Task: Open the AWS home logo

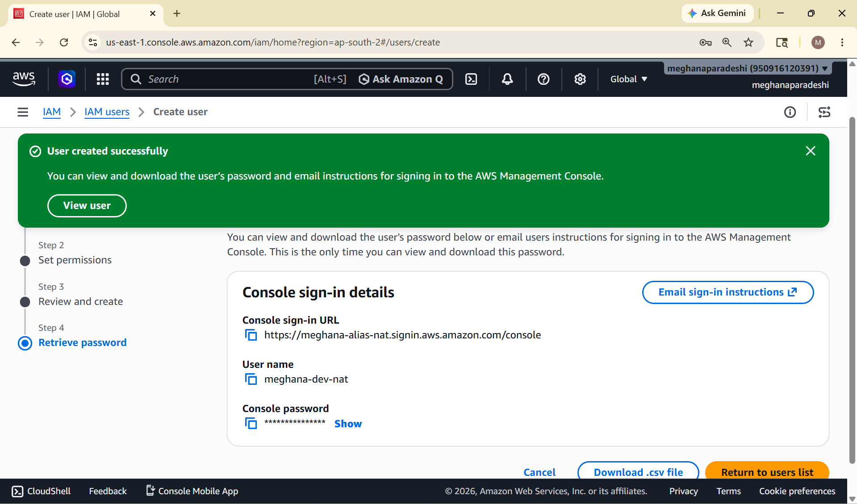Action: [x=24, y=79]
